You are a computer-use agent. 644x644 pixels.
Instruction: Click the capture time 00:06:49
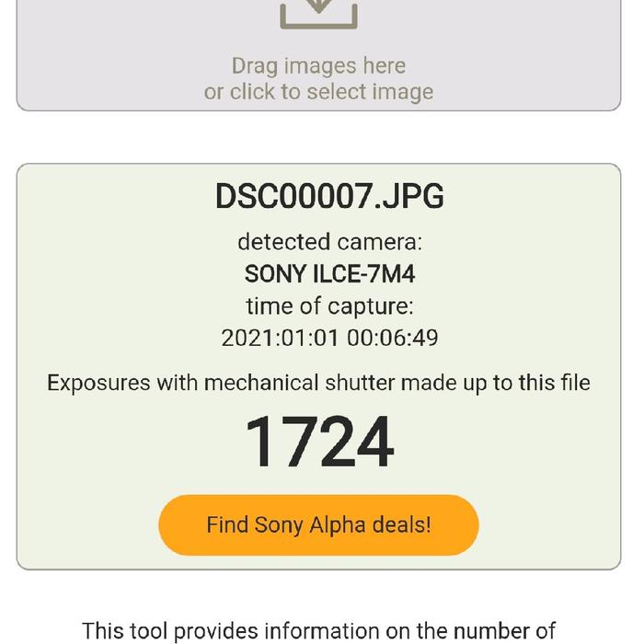click(393, 338)
